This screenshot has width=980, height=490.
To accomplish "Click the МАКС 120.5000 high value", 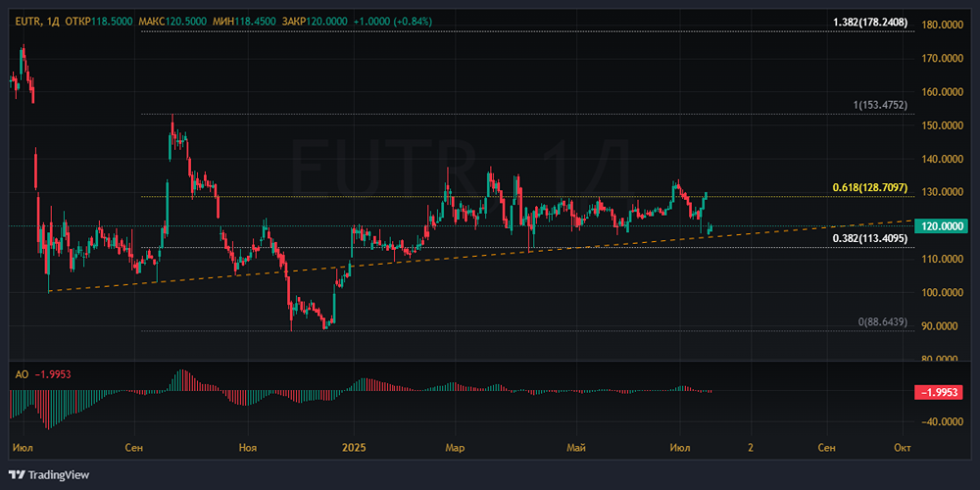I will point(172,22).
